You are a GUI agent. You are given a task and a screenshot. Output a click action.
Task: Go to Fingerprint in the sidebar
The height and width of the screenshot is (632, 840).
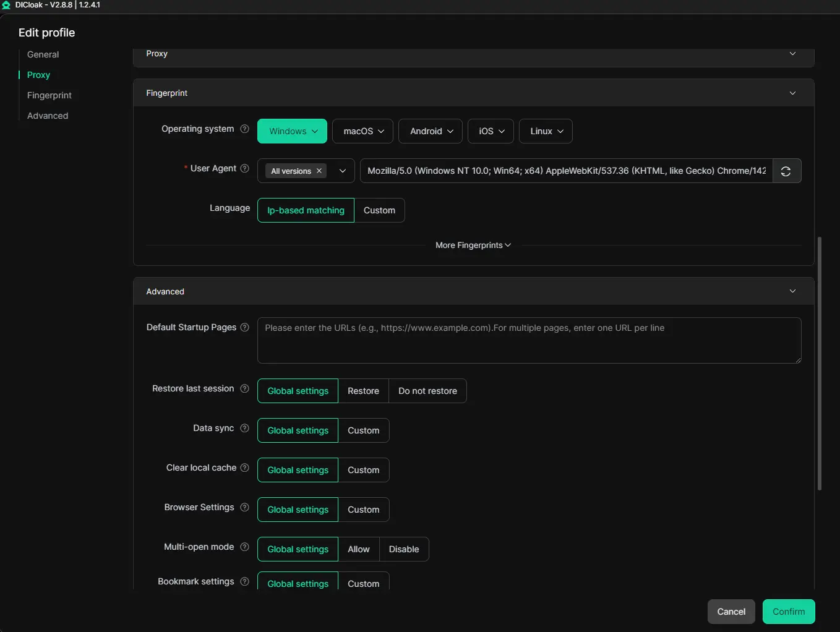(49, 95)
